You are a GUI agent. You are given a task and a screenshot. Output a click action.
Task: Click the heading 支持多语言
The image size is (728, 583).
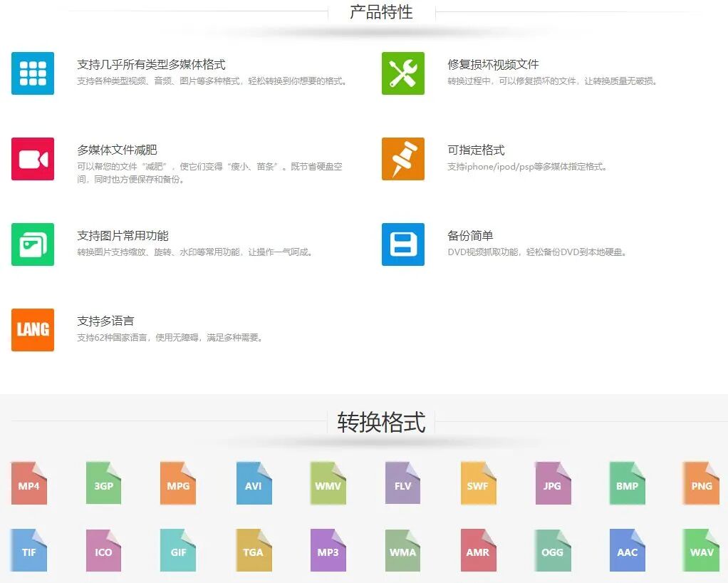pyautogui.click(x=105, y=321)
